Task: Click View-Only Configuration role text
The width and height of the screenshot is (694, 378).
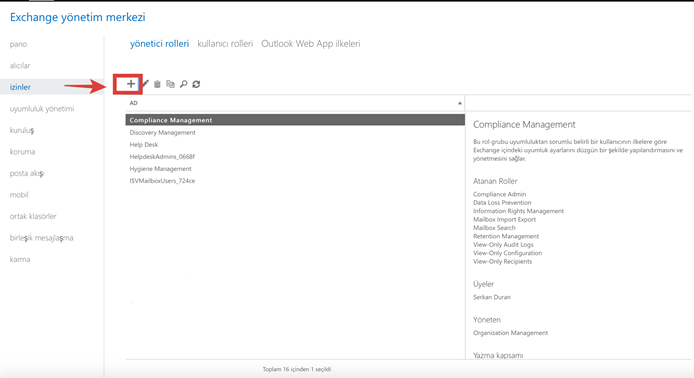Action: tap(507, 253)
